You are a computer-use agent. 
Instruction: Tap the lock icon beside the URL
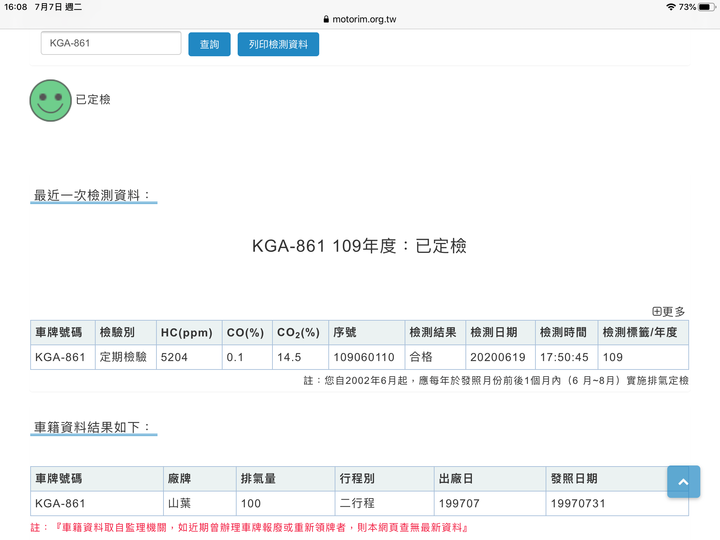pos(326,19)
